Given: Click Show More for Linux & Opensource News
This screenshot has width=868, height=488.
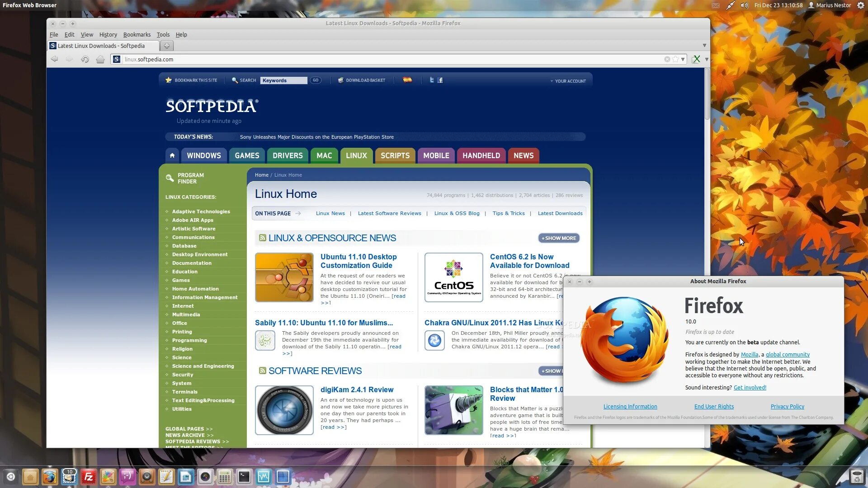Looking at the screenshot, I should click(559, 238).
